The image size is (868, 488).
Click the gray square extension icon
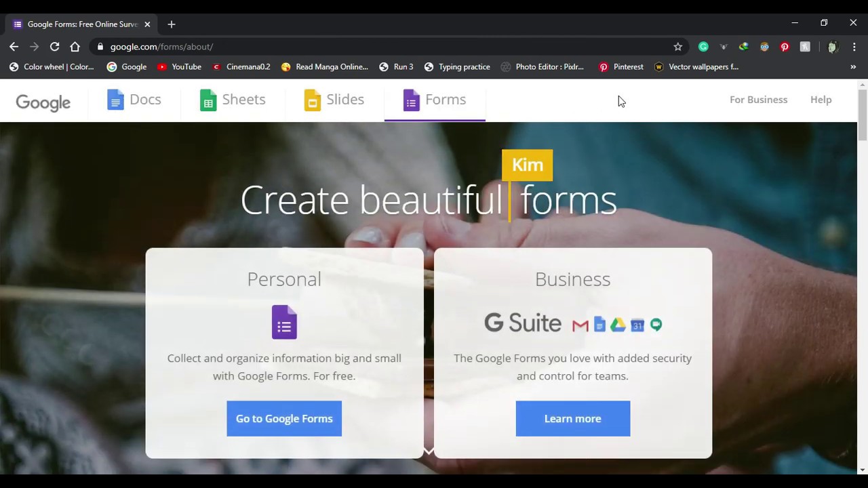click(805, 47)
